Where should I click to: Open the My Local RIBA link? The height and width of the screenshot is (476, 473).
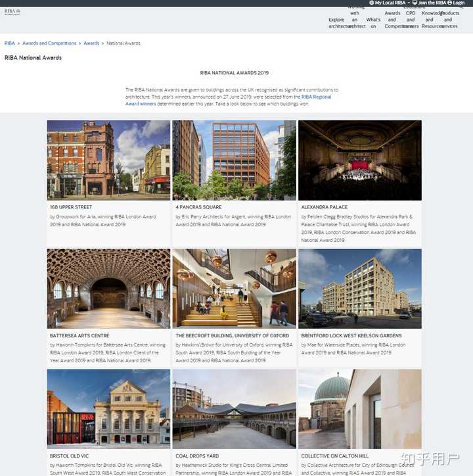pyautogui.click(x=390, y=3)
